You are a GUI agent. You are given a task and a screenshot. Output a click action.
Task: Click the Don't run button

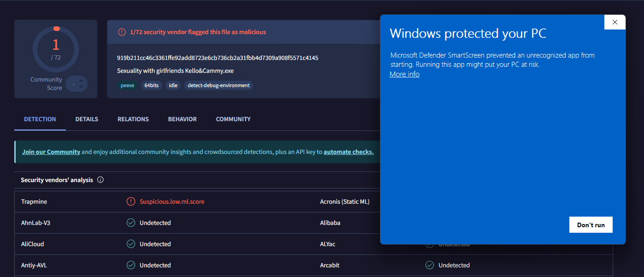point(591,225)
